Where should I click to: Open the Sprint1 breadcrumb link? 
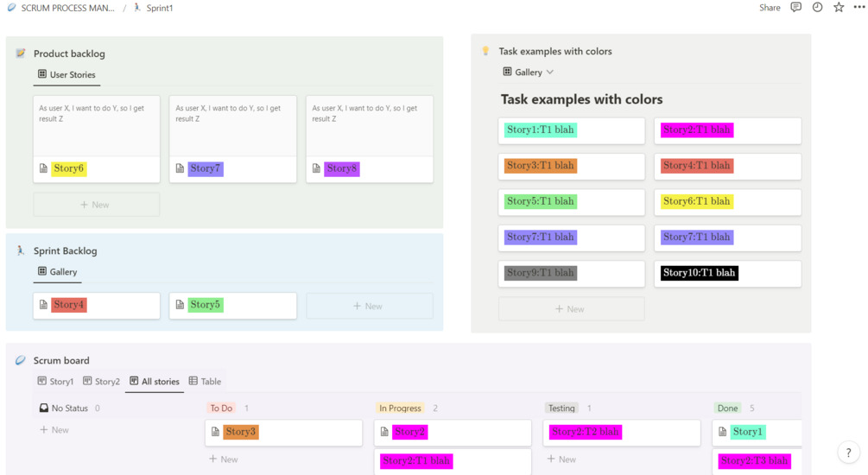tap(159, 8)
